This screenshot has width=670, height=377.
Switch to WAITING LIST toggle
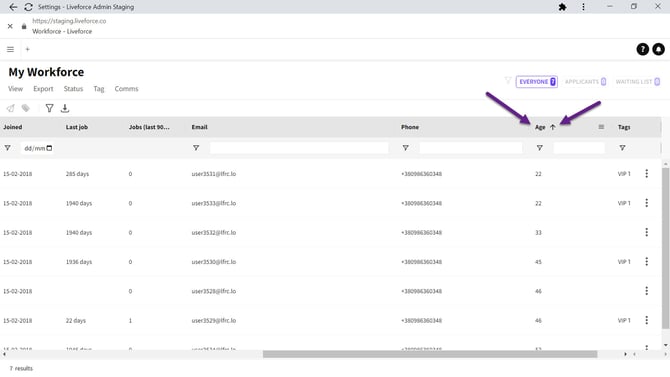tap(638, 82)
